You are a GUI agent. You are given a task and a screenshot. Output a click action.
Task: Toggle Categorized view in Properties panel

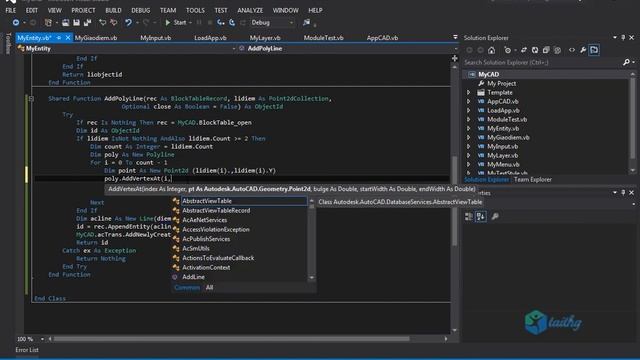coord(469,216)
